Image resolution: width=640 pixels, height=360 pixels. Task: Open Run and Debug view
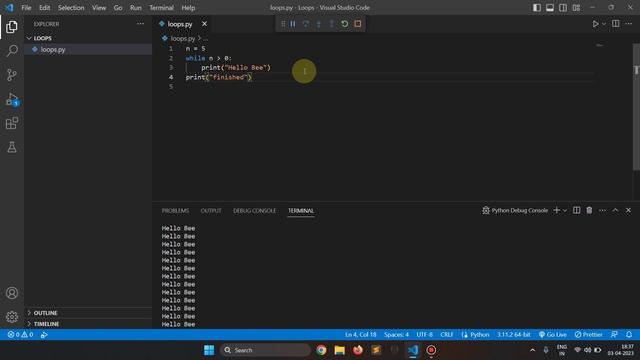pyautogui.click(x=12, y=99)
